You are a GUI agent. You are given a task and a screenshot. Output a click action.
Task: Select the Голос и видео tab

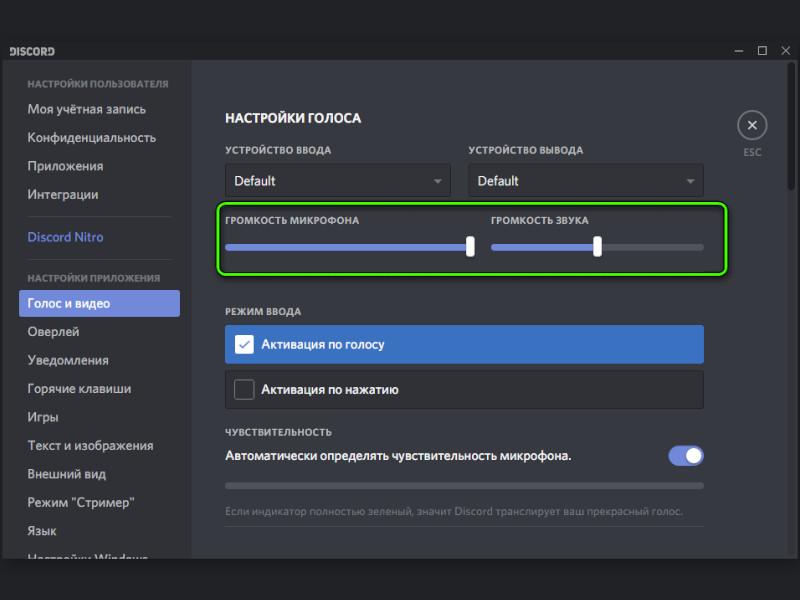(99, 304)
